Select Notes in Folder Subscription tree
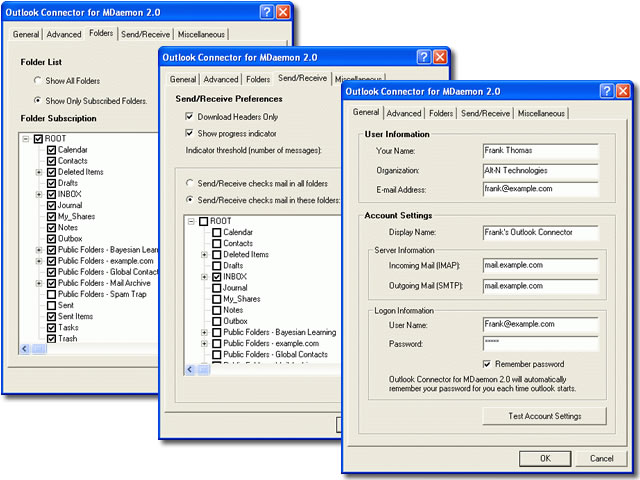The height and width of the screenshot is (480, 640). [x=68, y=227]
